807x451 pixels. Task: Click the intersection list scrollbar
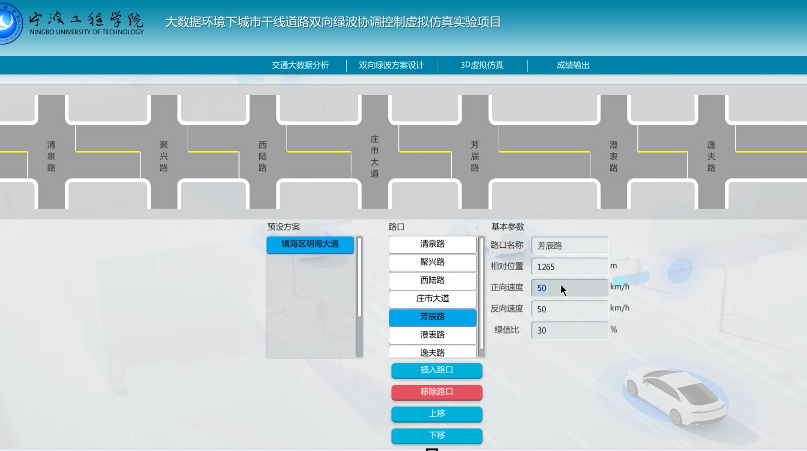click(x=481, y=290)
